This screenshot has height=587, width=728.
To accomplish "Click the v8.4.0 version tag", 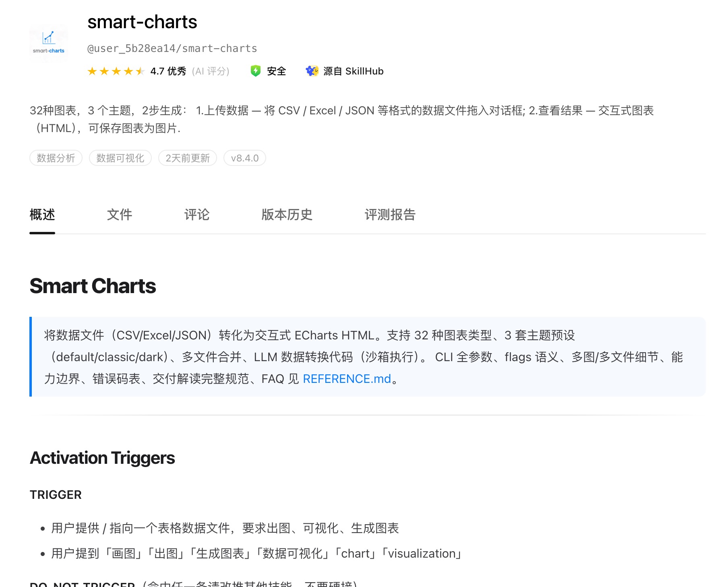I will [x=245, y=158].
